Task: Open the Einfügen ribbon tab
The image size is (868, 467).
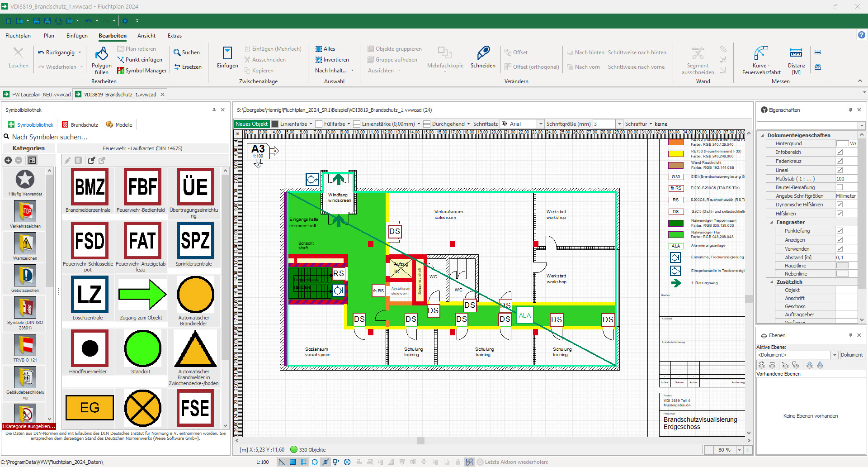Action: pyautogui.click(x=77, y=36)
